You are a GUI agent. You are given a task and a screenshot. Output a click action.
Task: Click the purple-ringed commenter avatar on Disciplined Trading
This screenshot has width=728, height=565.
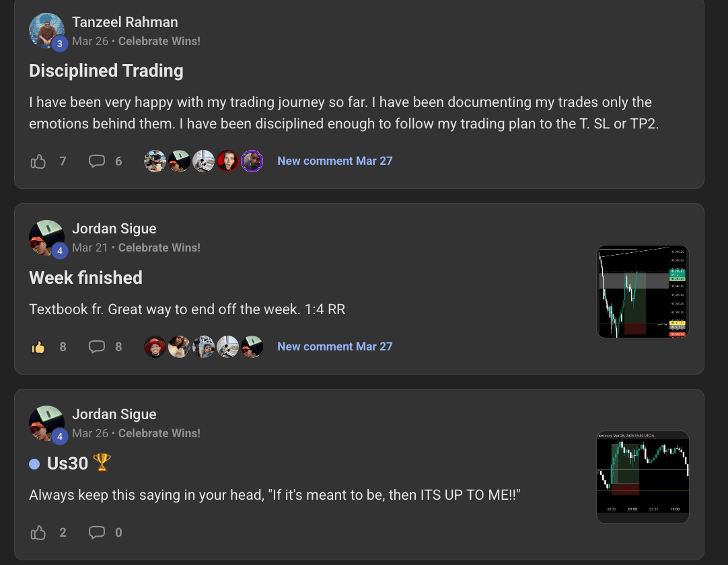pos(252,161)
